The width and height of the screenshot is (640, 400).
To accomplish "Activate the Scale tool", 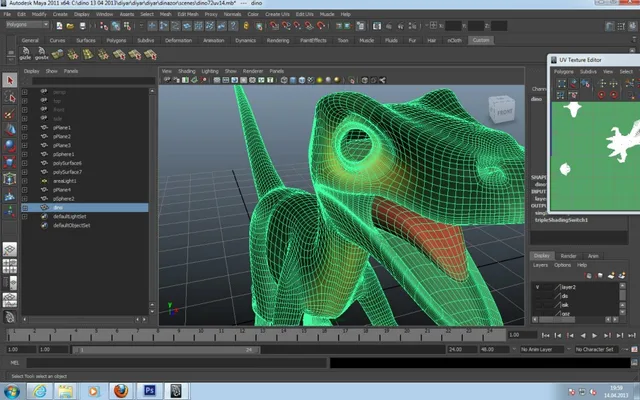I will (x=10, y=162).
